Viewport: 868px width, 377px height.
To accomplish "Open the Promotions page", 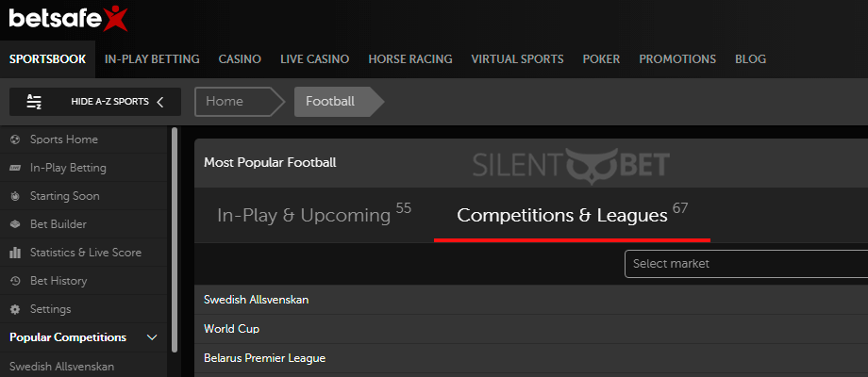I will click(677, 59).
